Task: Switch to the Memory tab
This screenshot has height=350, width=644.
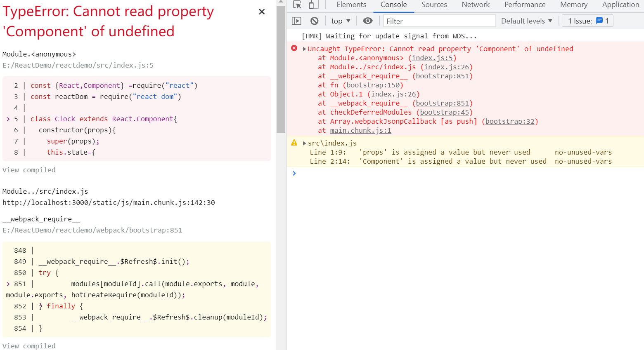Action: (x=574, y=5)
